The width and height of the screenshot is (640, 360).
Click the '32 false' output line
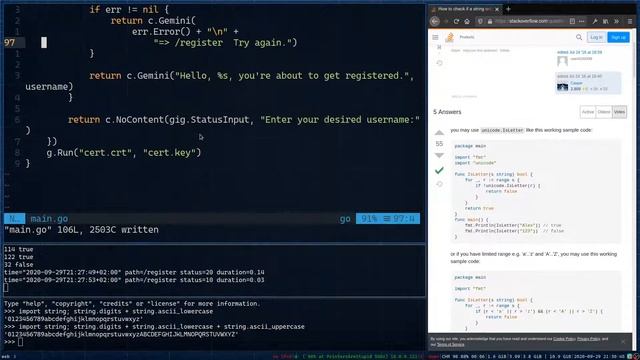(x=18, y=264)
